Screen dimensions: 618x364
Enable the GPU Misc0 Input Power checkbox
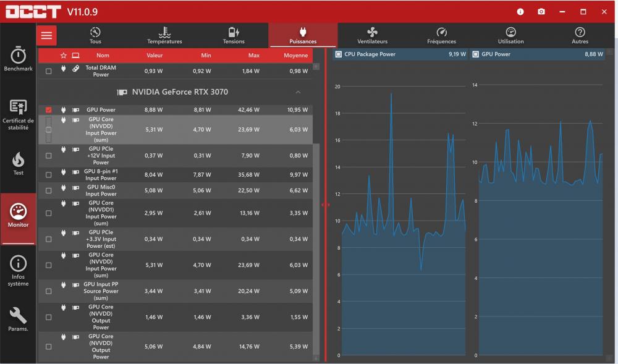[48, 191]
